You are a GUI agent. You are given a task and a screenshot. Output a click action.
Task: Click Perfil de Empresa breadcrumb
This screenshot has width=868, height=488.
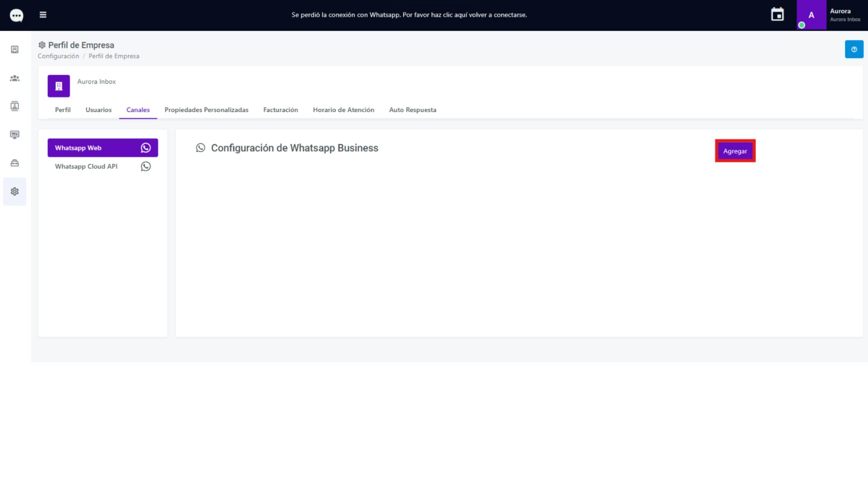click(114, 56)
